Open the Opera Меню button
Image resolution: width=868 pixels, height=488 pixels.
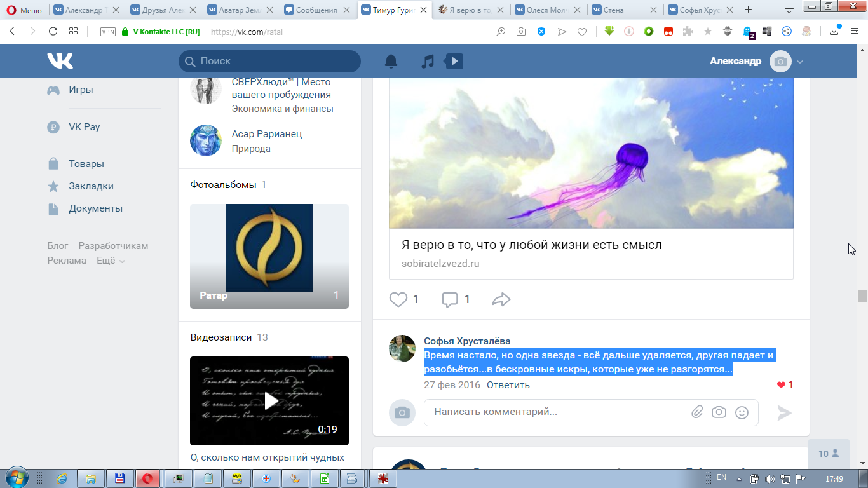tap(24, 10)
